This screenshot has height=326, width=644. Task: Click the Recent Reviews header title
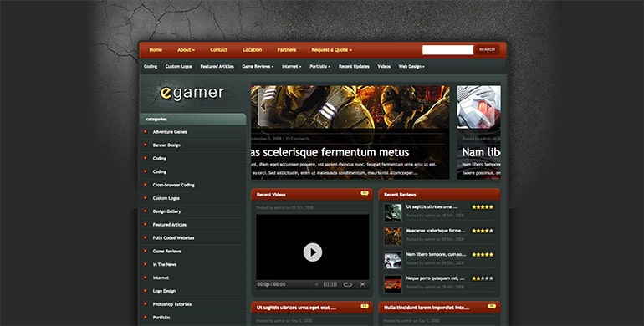coord(400,195)
